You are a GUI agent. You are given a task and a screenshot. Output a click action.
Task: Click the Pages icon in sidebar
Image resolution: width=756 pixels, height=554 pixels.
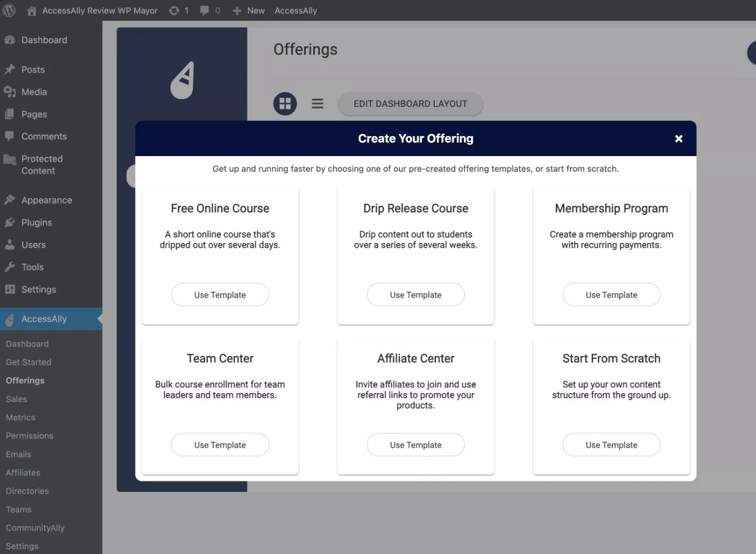(10, 114)
